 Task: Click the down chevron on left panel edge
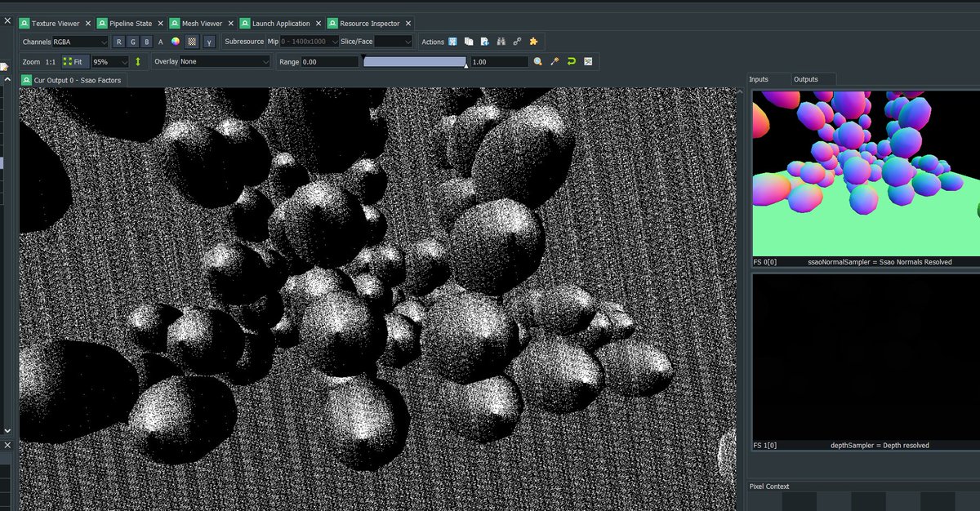click(x=7, y=430)
